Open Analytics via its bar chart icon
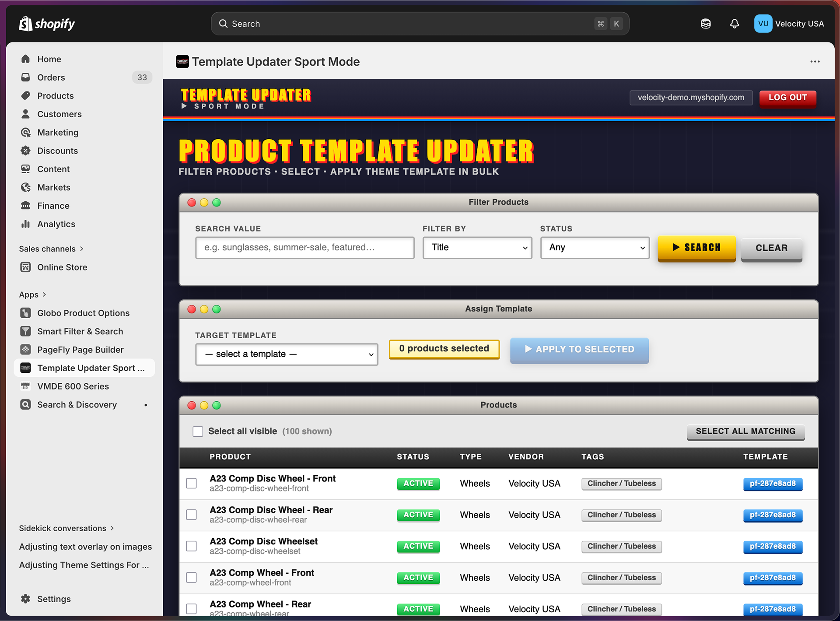The width and height of the screenshot is (840, 621). (26, 224)
